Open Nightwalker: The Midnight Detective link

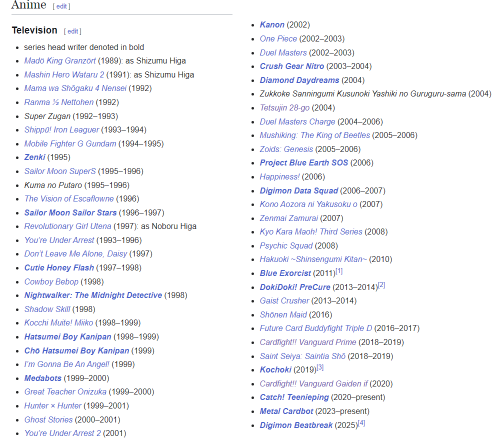pos(93,295)
